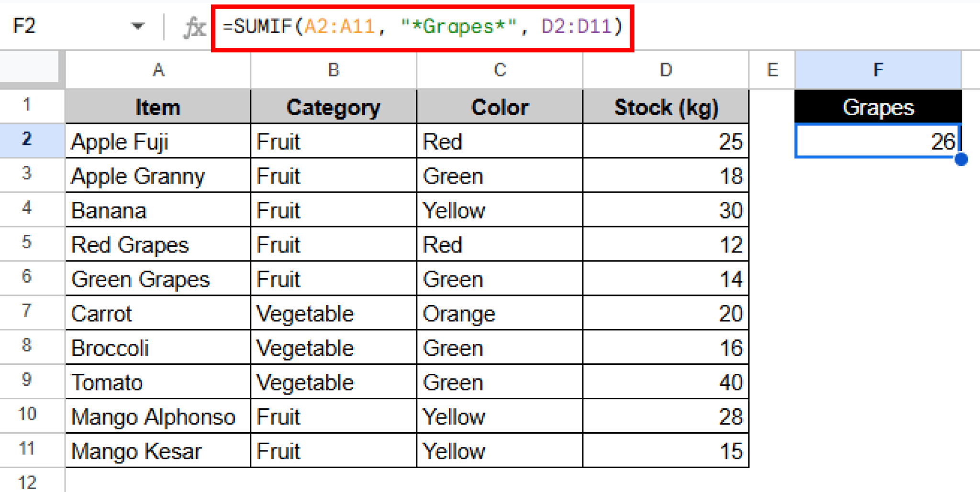Click row header 5

(27, 244)
